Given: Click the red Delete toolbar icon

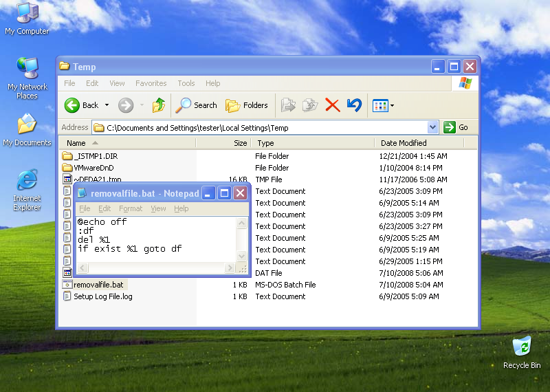Looking at the screenshot, I should click(332, 105).
